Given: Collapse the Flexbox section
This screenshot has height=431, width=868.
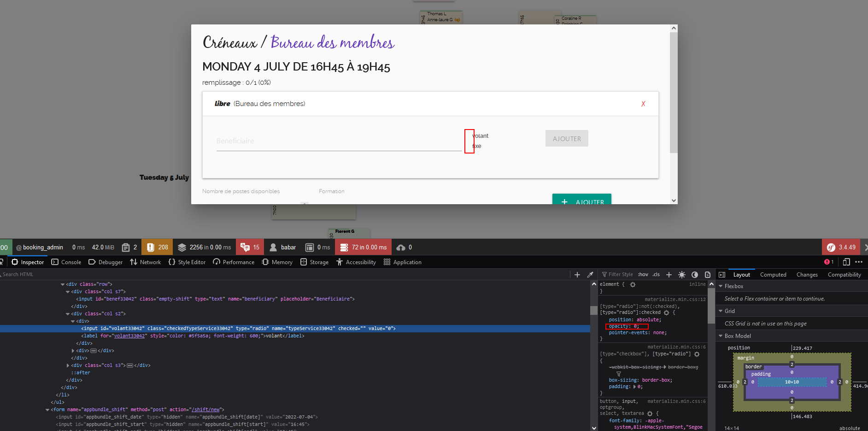Looking at the screenshot, I should (721, 286).
